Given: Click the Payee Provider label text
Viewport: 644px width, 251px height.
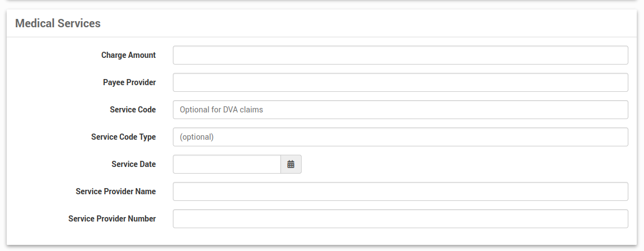Looking at the screenshot, I should (129, 82).
